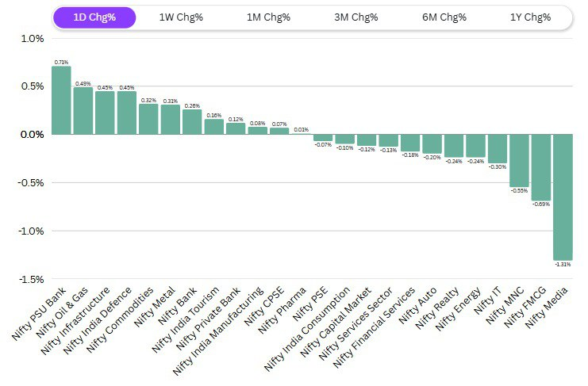Click the -0.69% value label
This screenshot has width=588, height=386.
pyautogui.click(x=541, y=204)
